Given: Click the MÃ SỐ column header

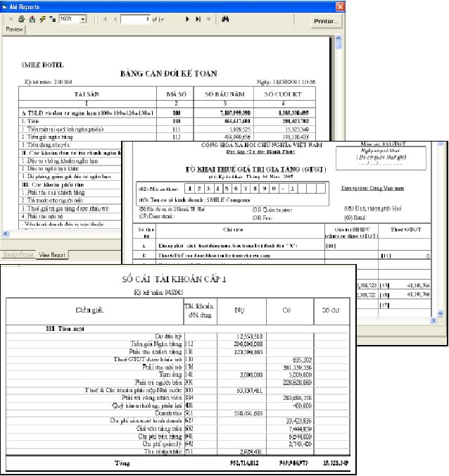Looking at the screenshot, I should point(177,94).
